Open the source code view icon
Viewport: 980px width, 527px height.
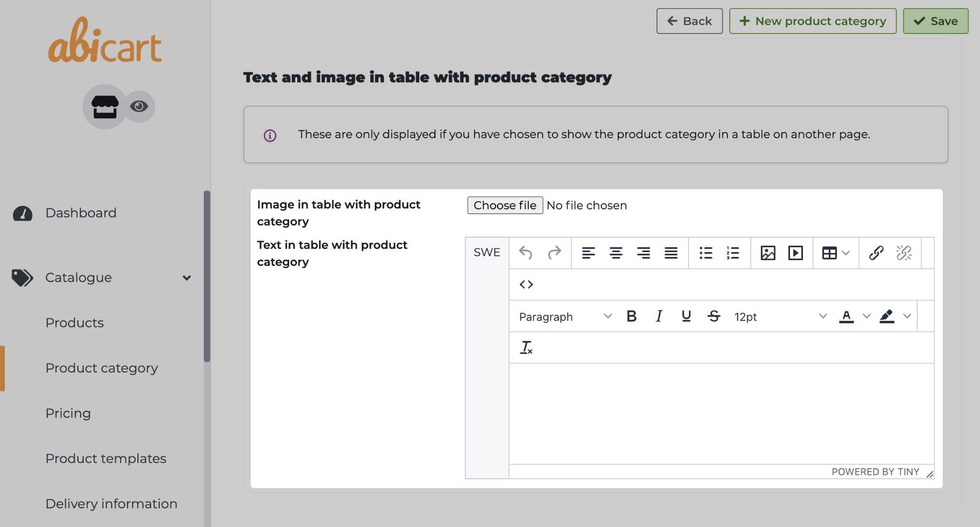tap(526, 285)
